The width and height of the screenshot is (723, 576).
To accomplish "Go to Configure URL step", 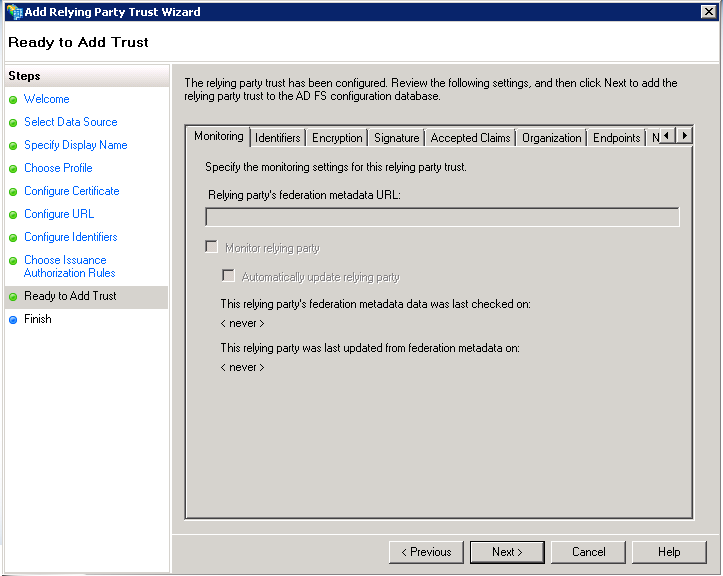I will [x=59, y=214].
